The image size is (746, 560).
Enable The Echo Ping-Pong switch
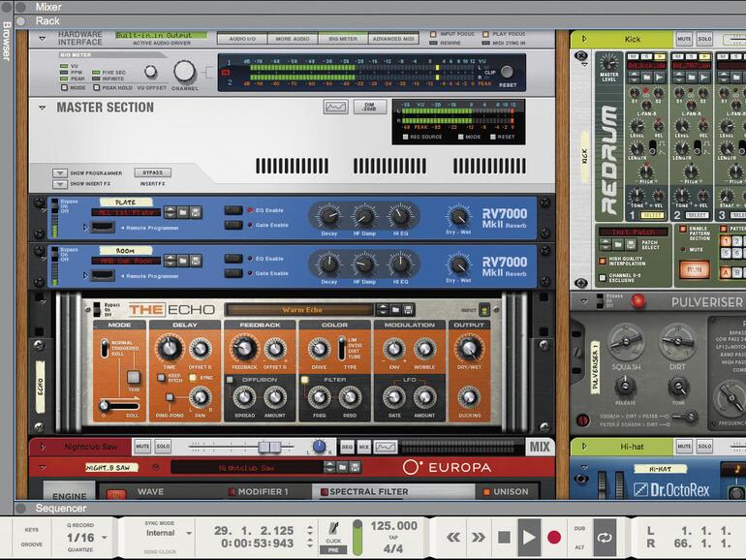170,397
